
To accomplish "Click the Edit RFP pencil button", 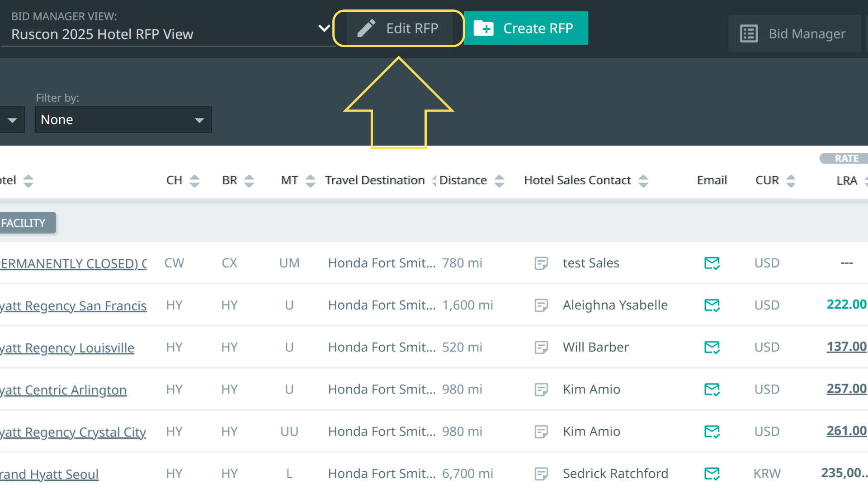I will (x=399, y=28).
